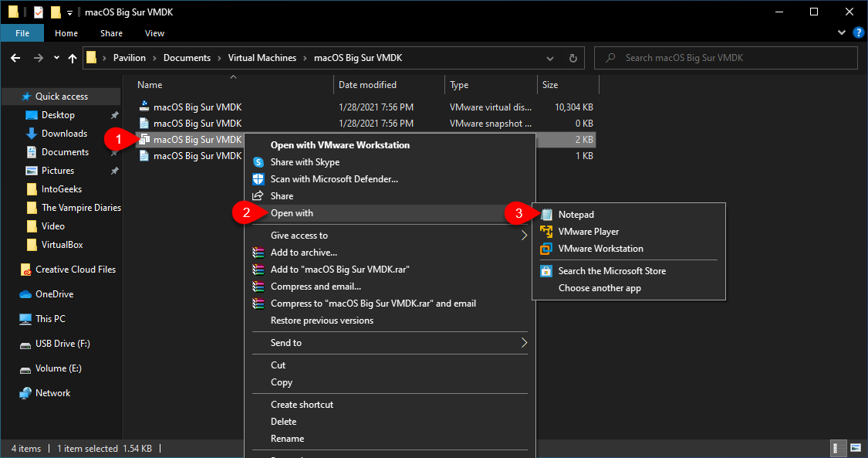Expand the ribbon with the chevron

[x=842, y=33]
